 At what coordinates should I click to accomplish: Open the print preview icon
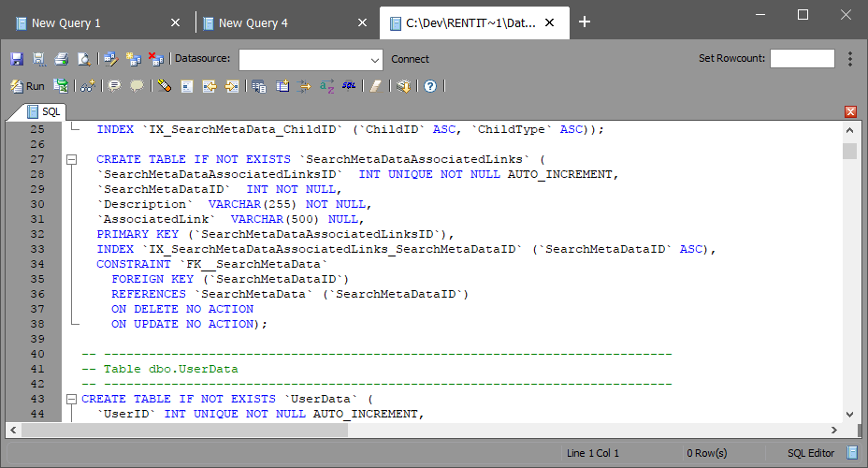click(x=84, y=59)
